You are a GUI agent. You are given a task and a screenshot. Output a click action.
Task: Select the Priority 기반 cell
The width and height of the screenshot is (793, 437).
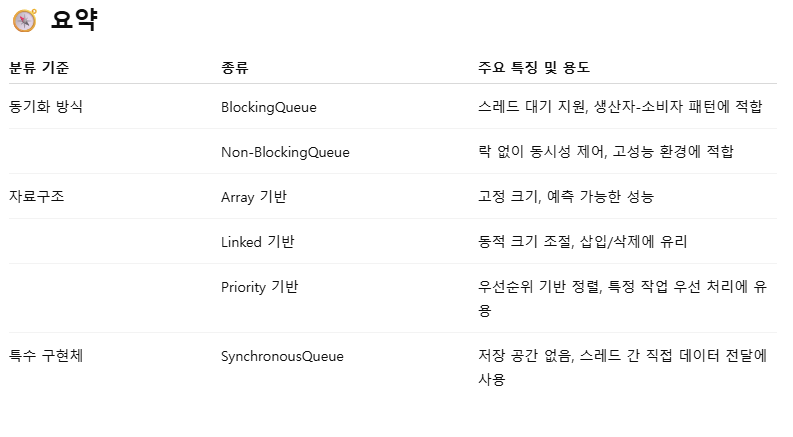point(259,287)
